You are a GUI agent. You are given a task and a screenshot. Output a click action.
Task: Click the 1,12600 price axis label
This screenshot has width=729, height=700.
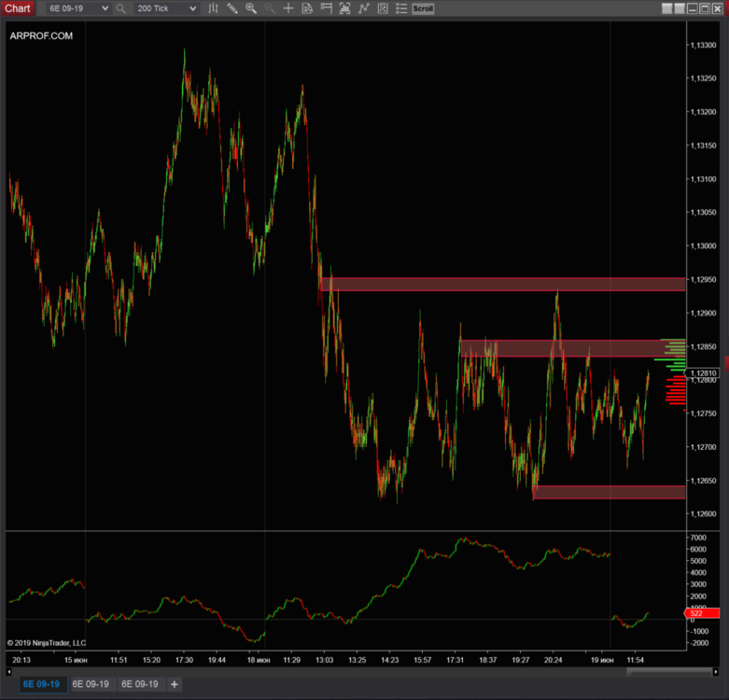coord(703,514)
